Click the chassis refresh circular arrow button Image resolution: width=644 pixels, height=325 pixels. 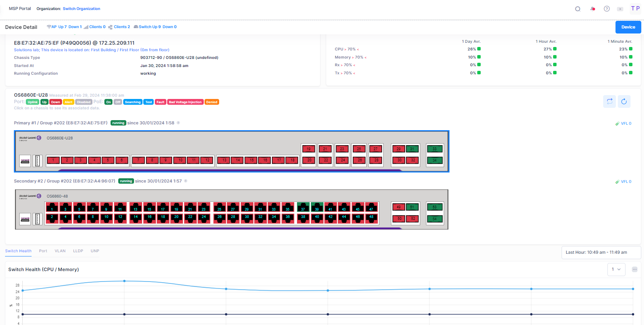pyautogui.click(x=624, y=101)
